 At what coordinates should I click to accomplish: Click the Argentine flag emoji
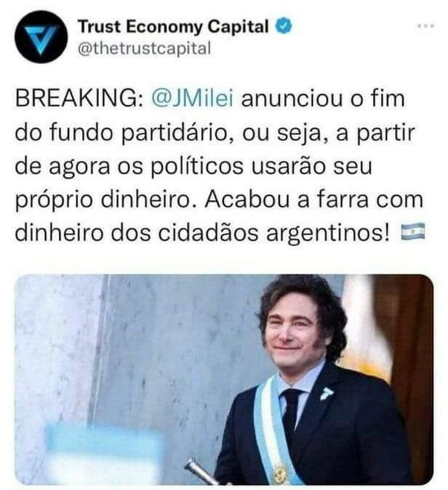point(412,232)
